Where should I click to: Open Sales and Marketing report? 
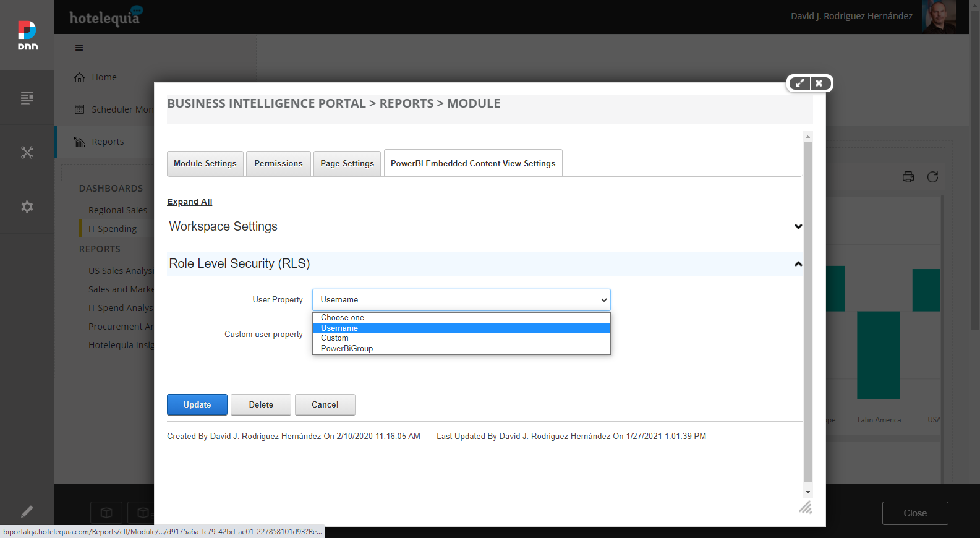click(x=121, y=289)
